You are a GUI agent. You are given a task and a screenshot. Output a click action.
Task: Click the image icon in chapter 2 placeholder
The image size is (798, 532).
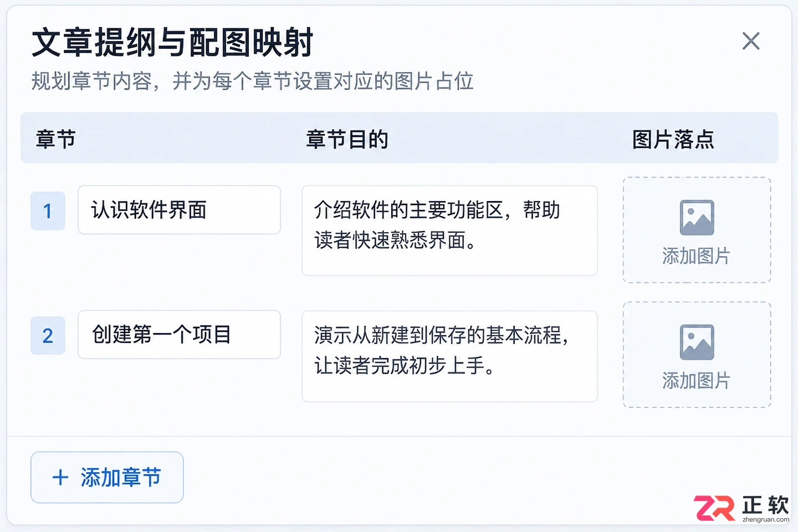pos(697,342)
